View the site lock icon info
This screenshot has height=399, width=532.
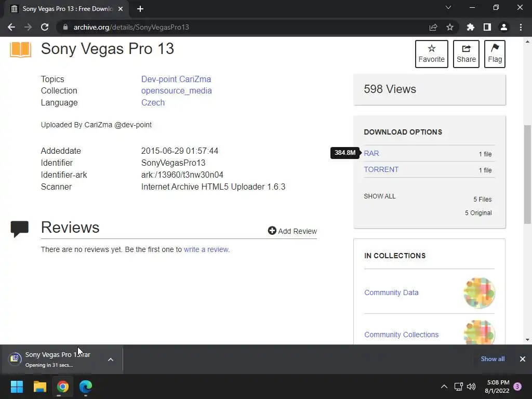pos(65,27)
